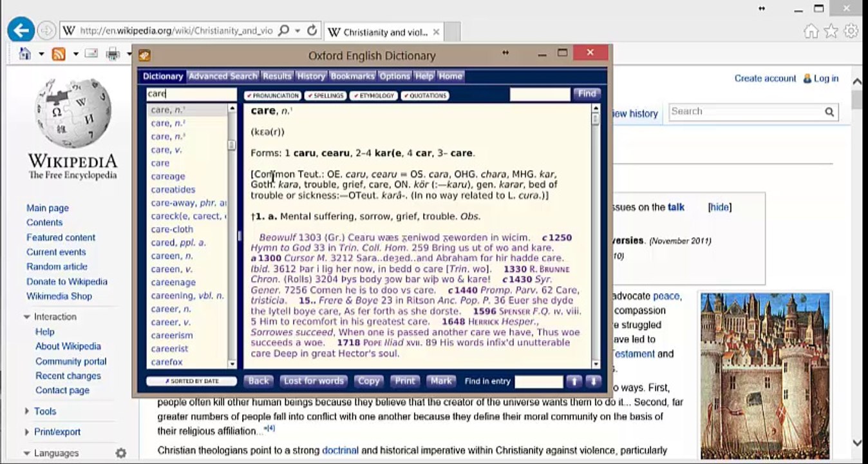Screen dimensions: 868x464
Task: Select the Dictionary tab
Action: click(x=163, y=76)
